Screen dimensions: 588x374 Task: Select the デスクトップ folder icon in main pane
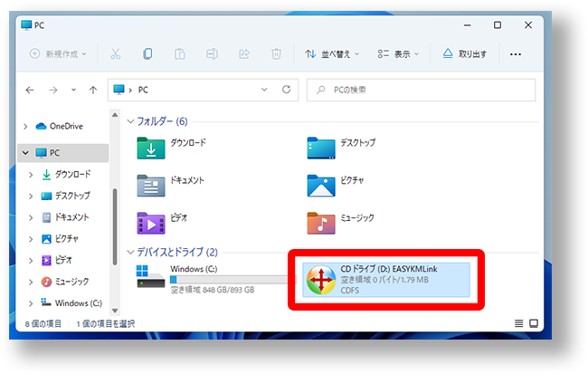321,149
